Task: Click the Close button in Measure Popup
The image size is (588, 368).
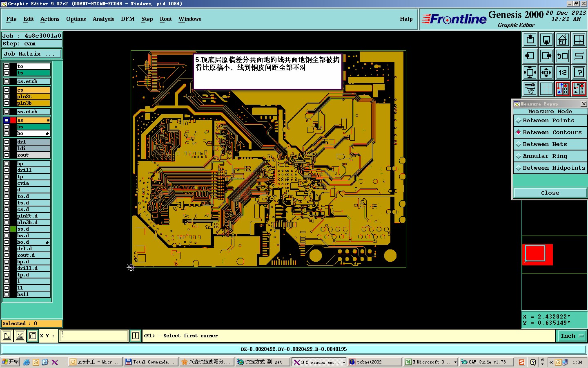Action: (x=550, y=193)
